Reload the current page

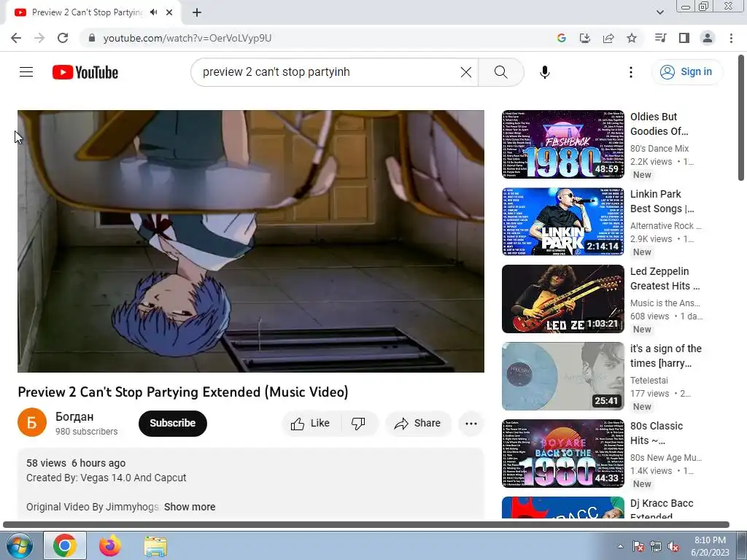pyautogui.click(x=63, y=38)
